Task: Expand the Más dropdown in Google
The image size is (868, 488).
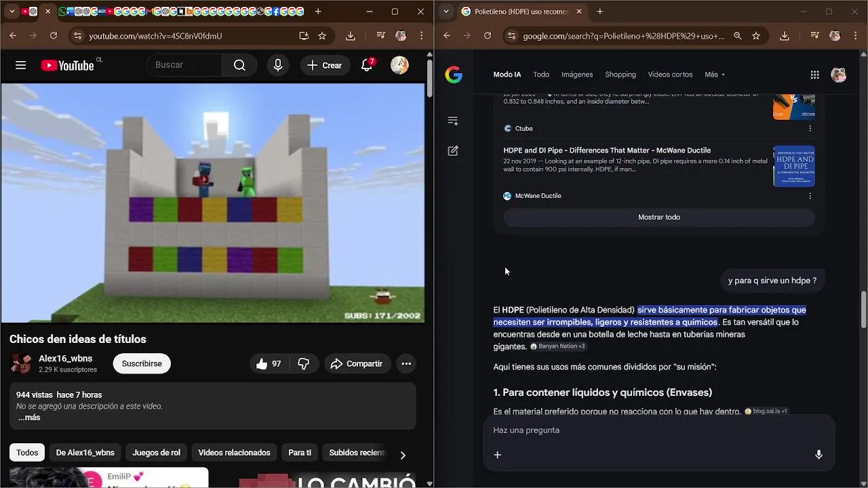Action: (715, 75)
